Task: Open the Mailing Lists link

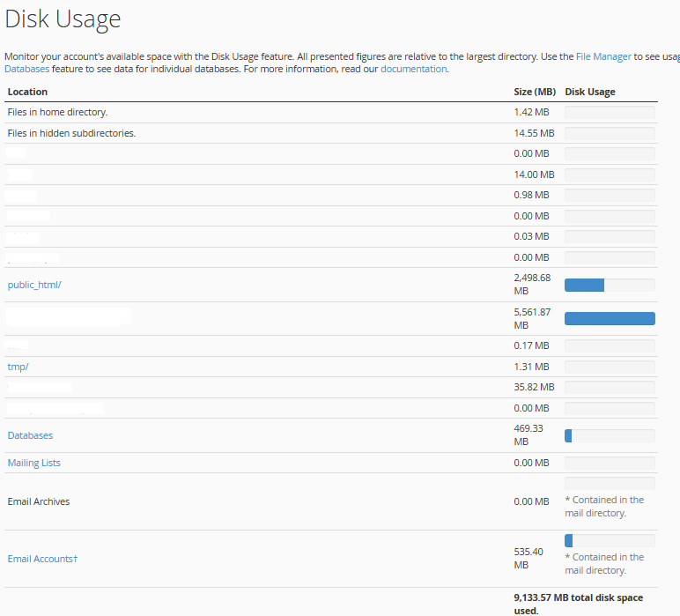Action: tap(33, 463)
